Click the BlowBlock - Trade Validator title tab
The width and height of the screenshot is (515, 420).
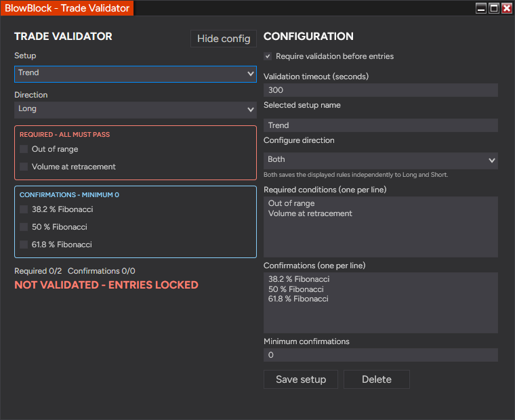67,8
